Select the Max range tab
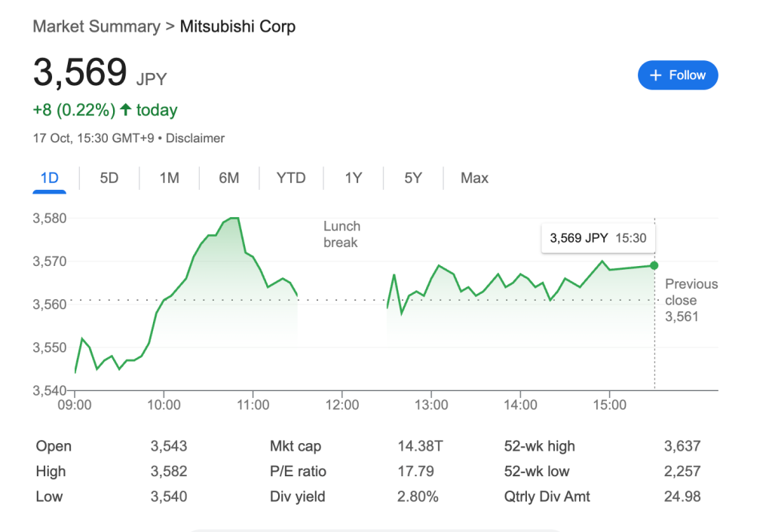 (474, 179)
